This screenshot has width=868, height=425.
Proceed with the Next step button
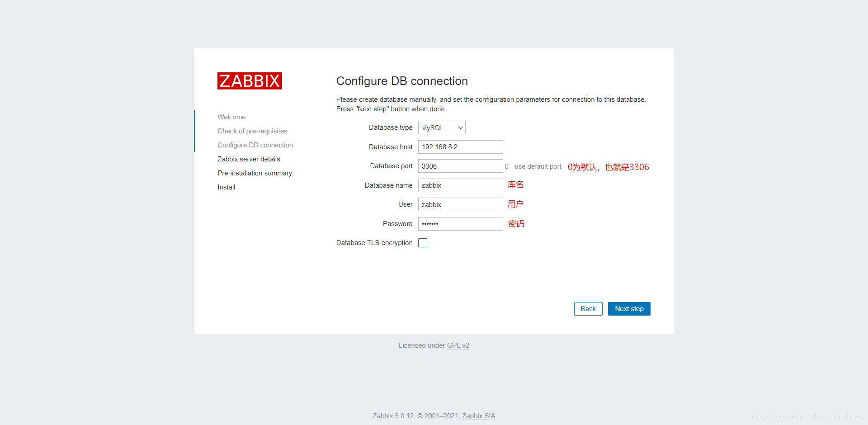(x=629, y=309)
